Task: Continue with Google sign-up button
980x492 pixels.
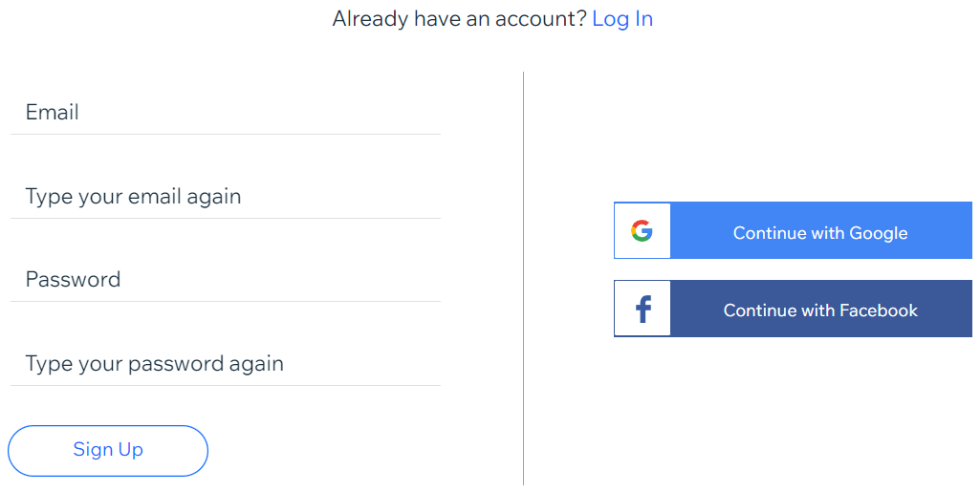Action: point(793,230)
